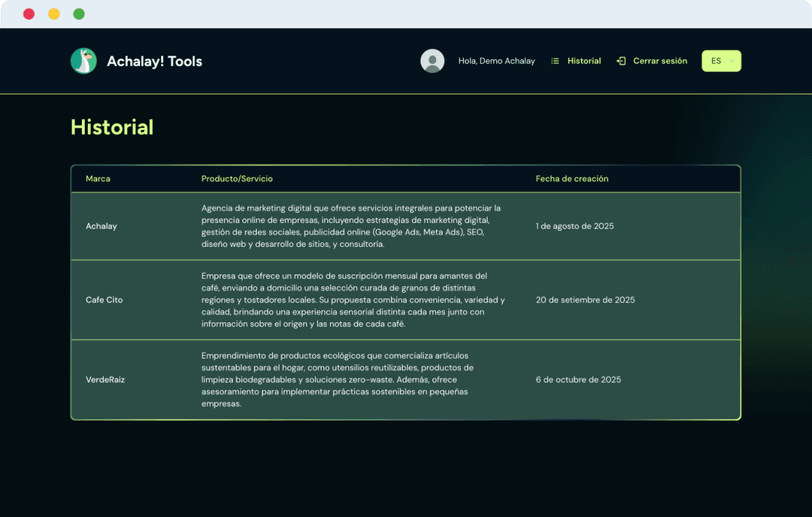
Task: Click the Marca column header
Action: [x=98, y=179]
